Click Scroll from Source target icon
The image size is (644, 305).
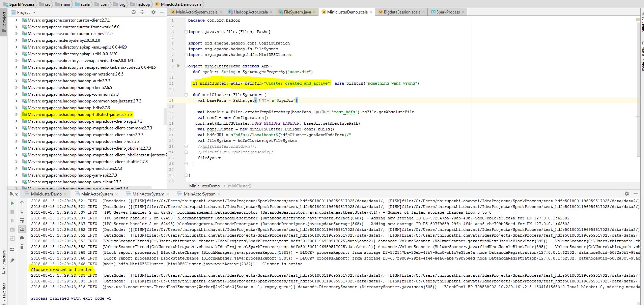coord(134,12)
